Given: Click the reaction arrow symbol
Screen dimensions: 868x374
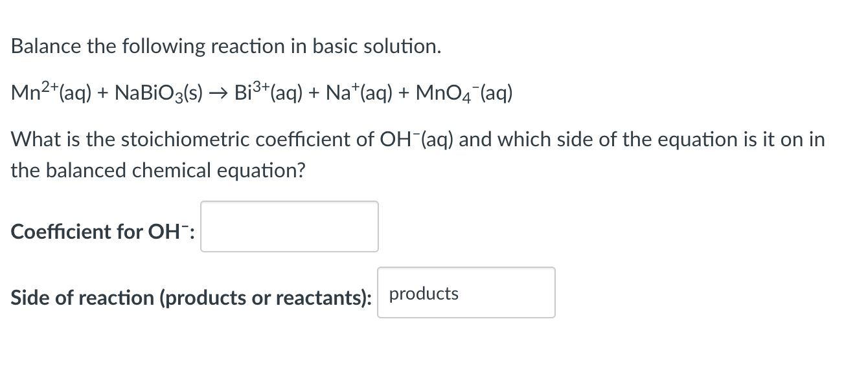Looking at the screenshot, I should [x=219, y=92].
